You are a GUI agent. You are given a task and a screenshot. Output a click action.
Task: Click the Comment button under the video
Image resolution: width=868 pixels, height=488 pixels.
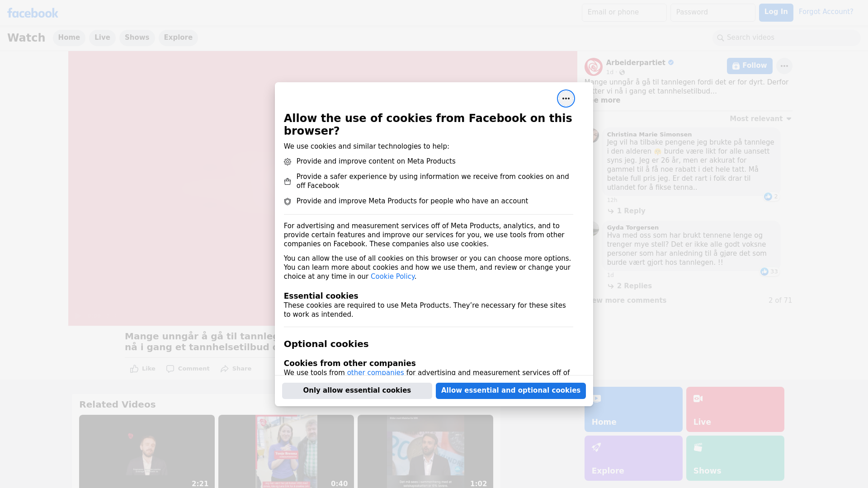point(188,369)
